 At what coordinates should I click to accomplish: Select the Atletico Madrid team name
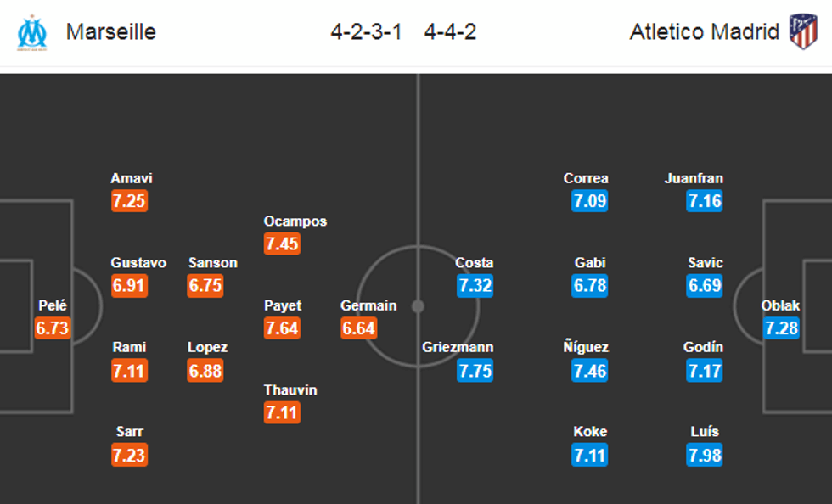coord(704,32)
